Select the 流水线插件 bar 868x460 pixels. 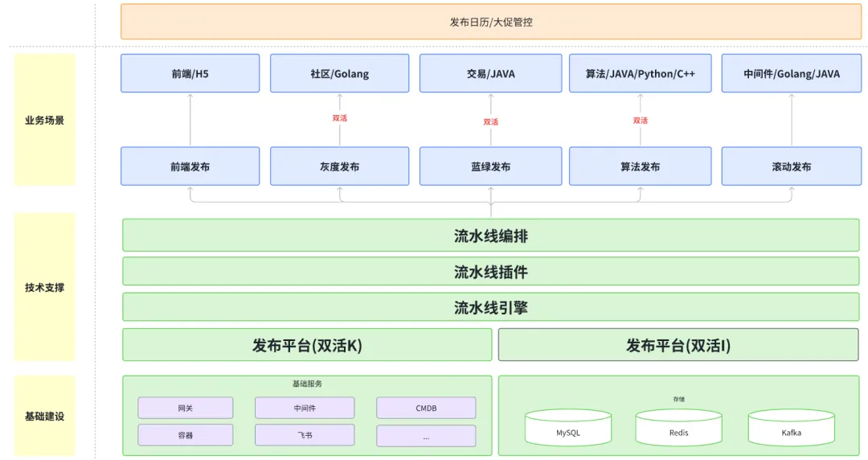(x=491, y=272)
